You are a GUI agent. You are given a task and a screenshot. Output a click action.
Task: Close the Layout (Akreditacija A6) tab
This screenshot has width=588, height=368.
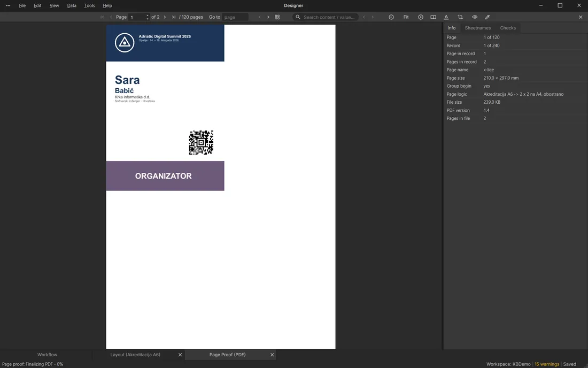coord(180,355)
